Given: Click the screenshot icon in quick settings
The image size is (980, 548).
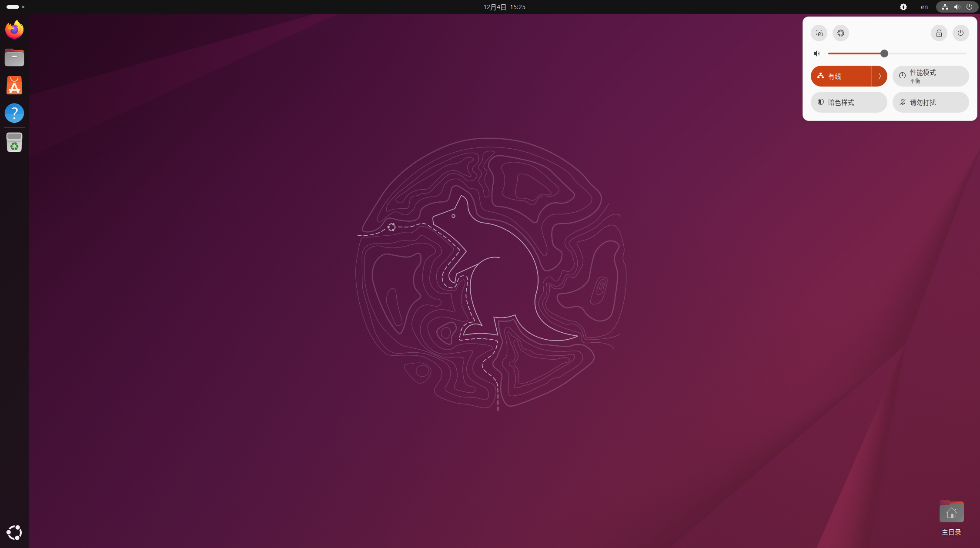Looking at the screenshot, I should coord(819,33).
